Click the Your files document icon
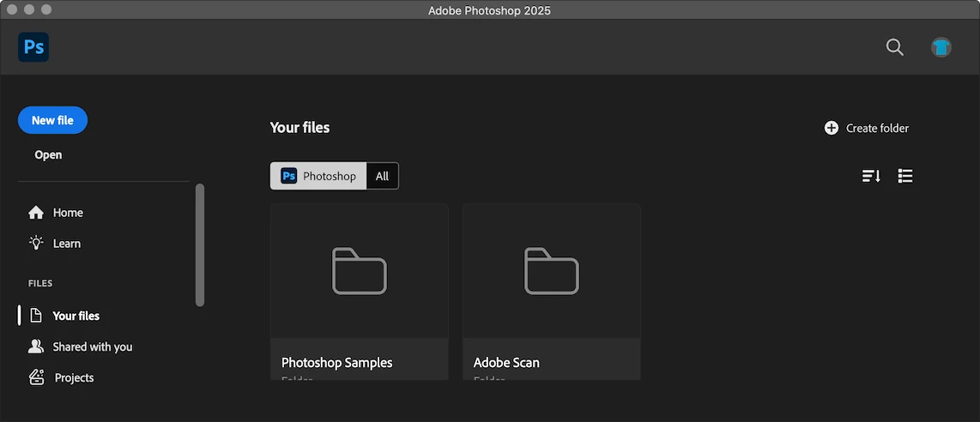 (36, 316)
